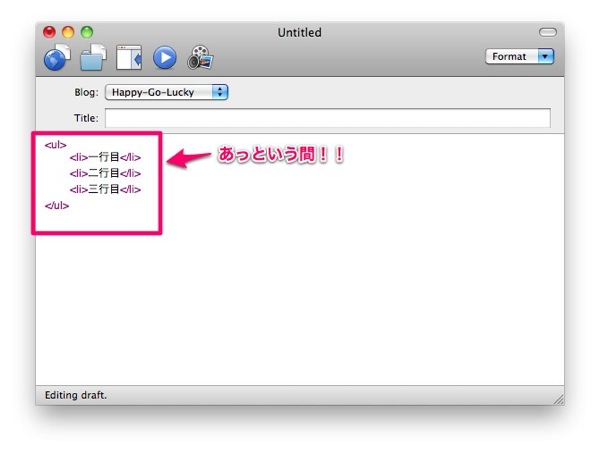Click the toolbar toggle pill button

point(548,33)
